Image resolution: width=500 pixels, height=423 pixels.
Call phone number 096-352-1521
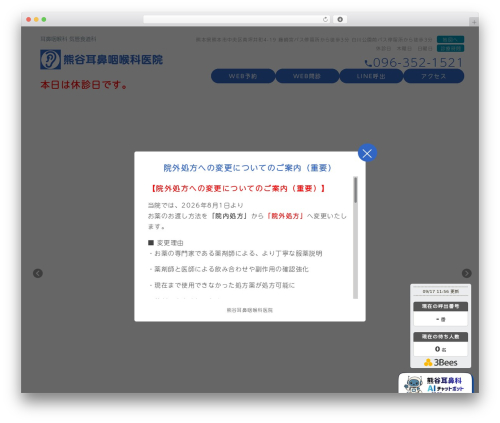coord(414,63)
